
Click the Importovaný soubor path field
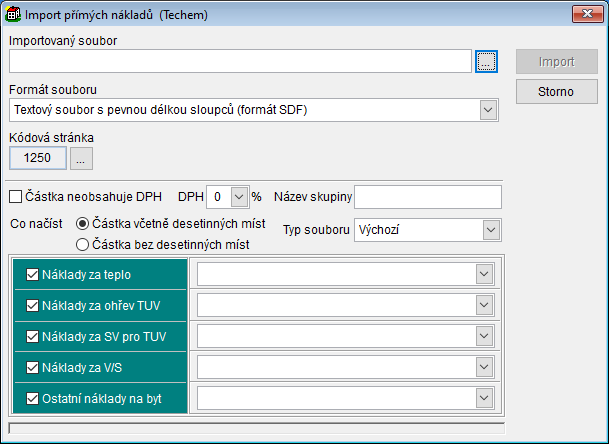239,62
